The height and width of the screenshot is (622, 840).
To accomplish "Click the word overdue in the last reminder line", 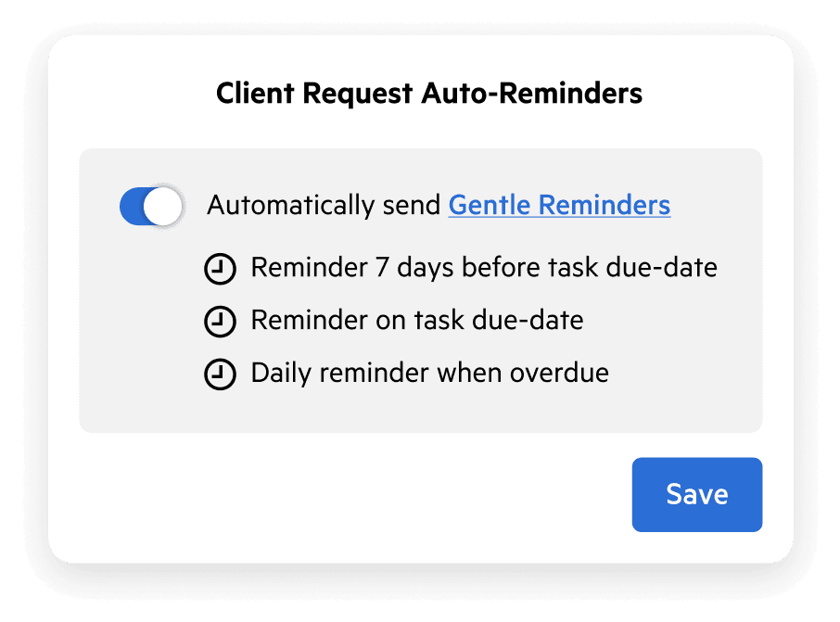I will tap(559, 373).
